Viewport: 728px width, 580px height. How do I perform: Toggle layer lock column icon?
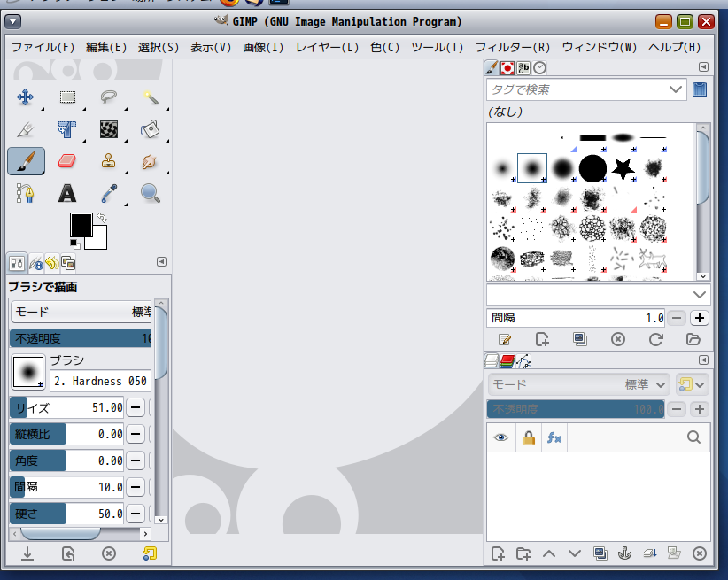click(x=529, y=437)
